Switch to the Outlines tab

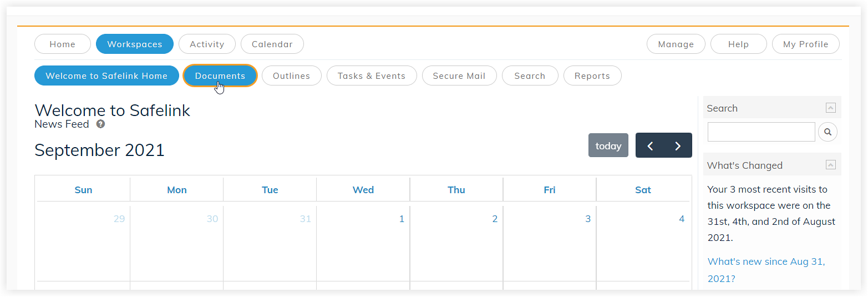point(292,76)
